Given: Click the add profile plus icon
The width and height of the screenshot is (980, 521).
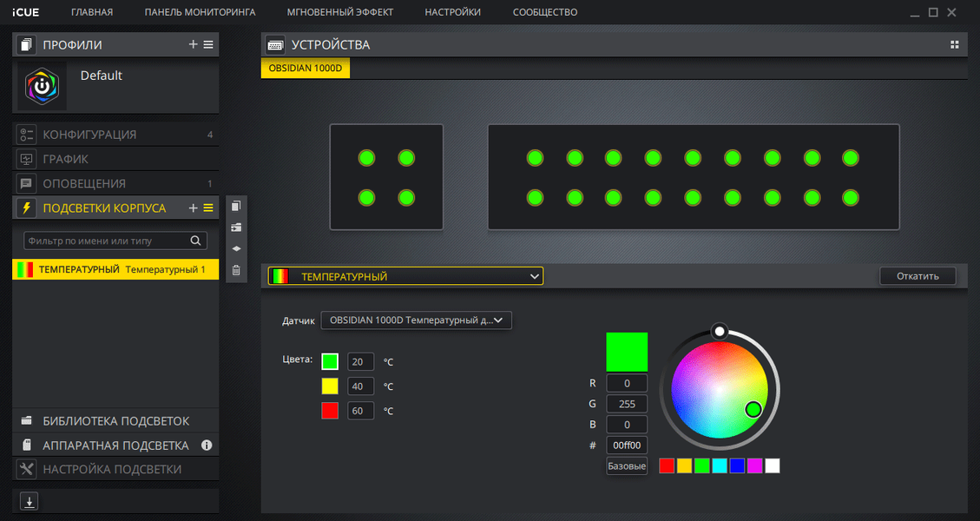Looking at the screenshot, I should [193, 44].
